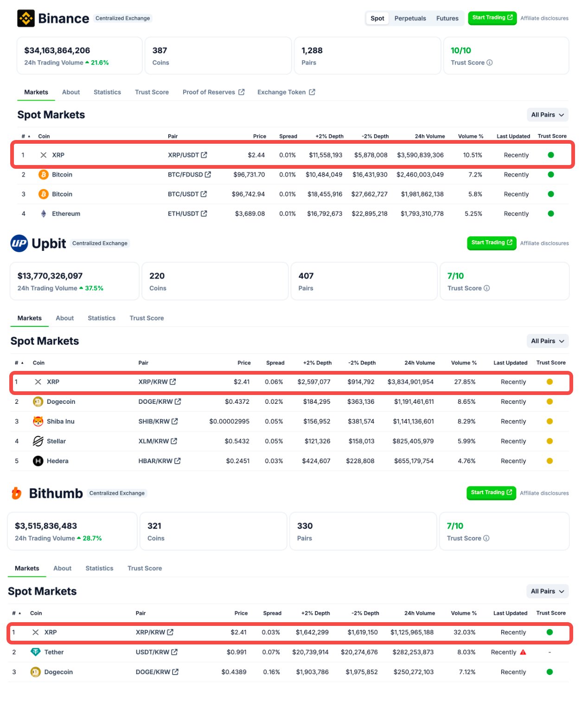Open the Binance All Pairs dropdown
588x701 pixels.
pyautogui.click(x=548, y=115)
